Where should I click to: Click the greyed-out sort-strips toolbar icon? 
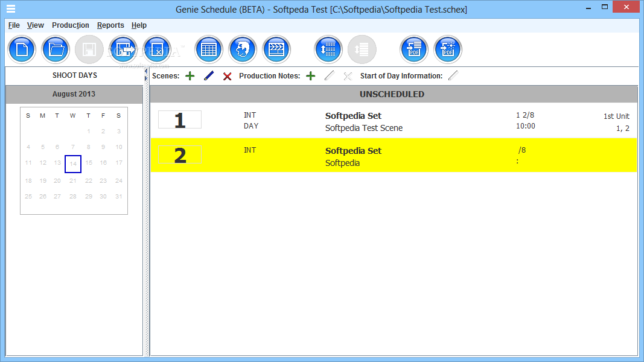(362, 49)
